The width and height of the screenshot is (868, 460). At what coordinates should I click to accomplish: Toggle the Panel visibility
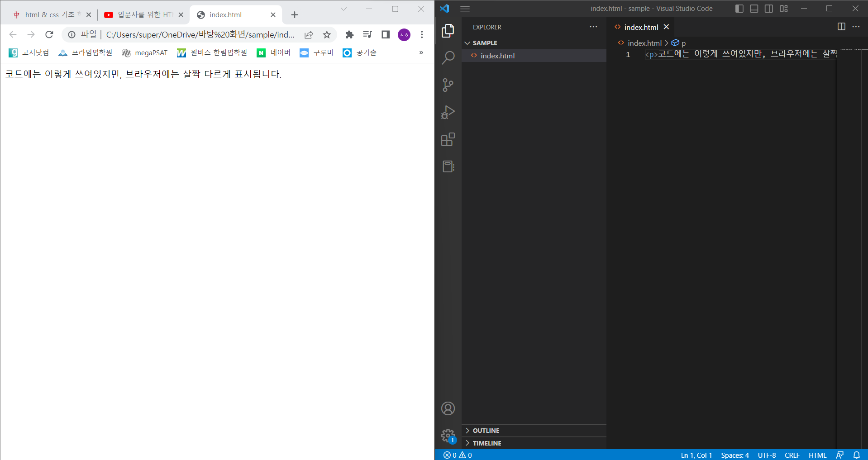[754, 8]
